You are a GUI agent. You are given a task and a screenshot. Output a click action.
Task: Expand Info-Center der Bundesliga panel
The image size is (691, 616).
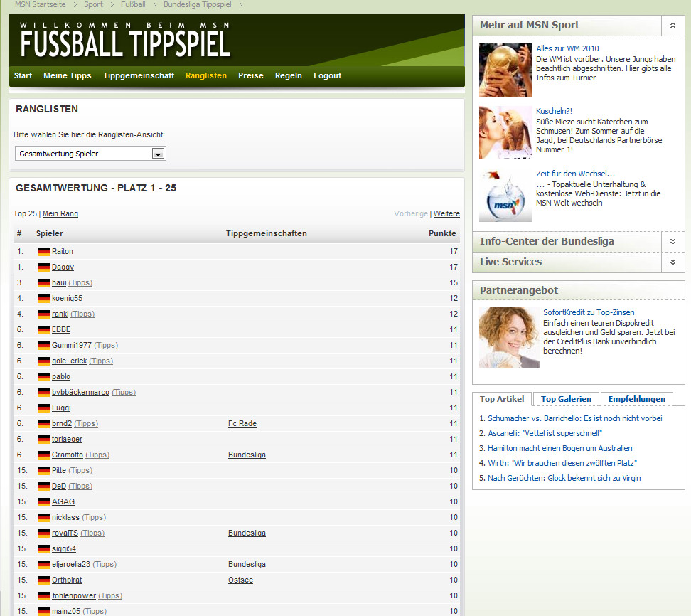click(673, 242)
